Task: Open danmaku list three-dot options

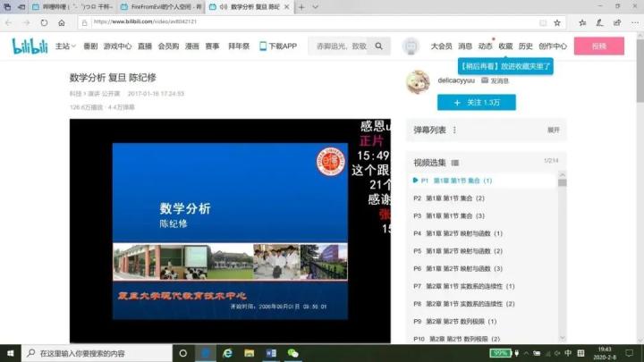Action: click(453, 130)
